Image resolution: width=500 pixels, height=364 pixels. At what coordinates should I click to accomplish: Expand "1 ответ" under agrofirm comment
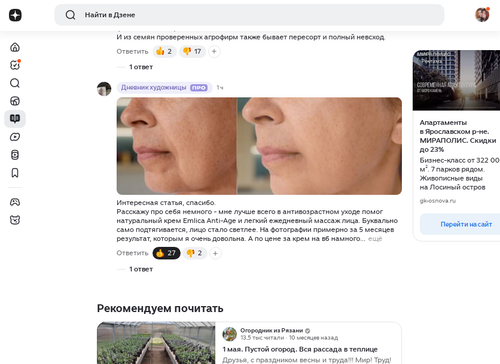point(141,67)
